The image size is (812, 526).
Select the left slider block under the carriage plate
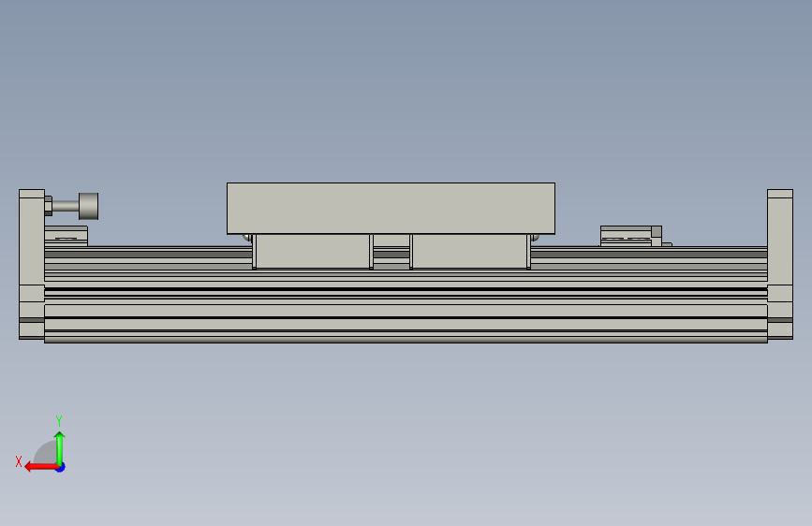click(x=313, y=252)
